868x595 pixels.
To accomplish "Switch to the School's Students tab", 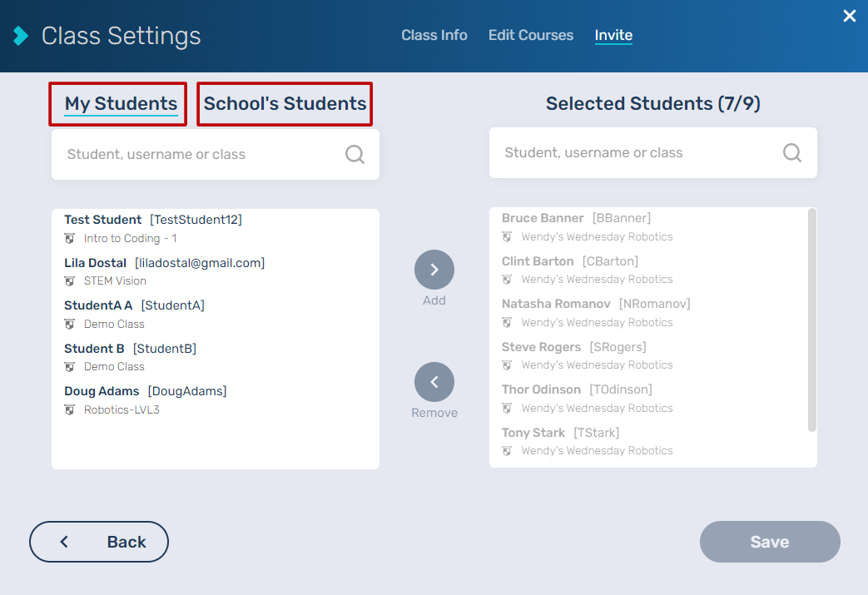I will [x=285, y=104].
